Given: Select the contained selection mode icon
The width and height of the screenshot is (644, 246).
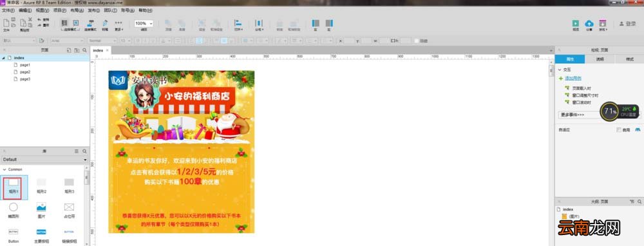Looking at the screenshot, I should click(75, 23).
